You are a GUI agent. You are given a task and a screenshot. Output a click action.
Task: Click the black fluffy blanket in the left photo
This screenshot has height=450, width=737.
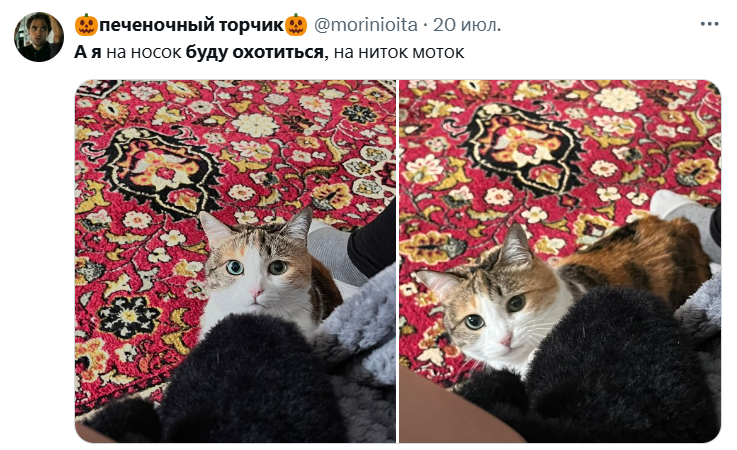(244, 381)
